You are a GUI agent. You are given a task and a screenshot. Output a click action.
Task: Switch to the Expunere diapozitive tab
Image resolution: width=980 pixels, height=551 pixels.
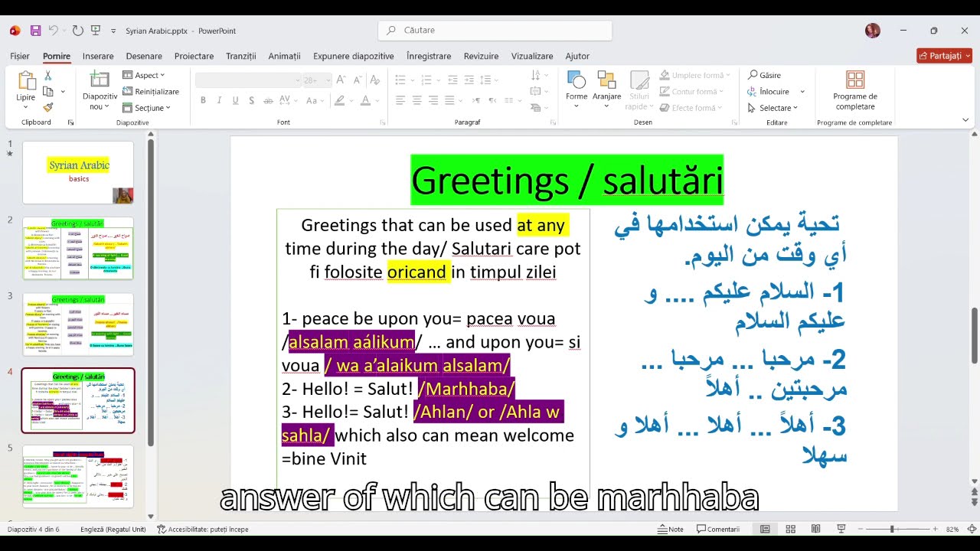point(354,56)
